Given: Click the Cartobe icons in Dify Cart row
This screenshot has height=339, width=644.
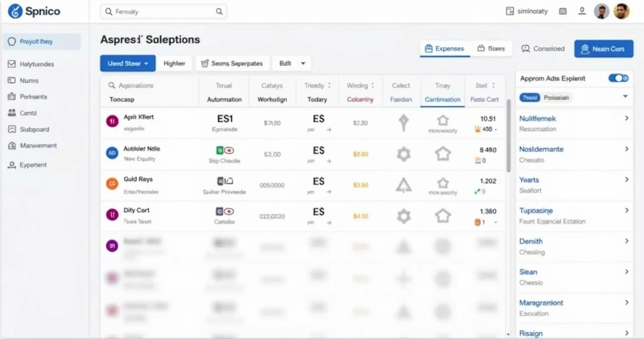Looking at the screenshot, I should click(225, 212).
